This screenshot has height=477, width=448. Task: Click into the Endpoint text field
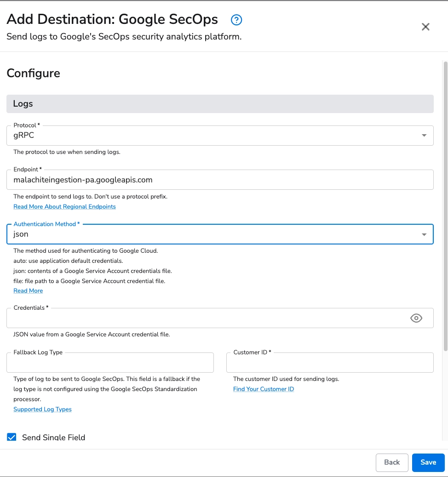tap(220, 180)
